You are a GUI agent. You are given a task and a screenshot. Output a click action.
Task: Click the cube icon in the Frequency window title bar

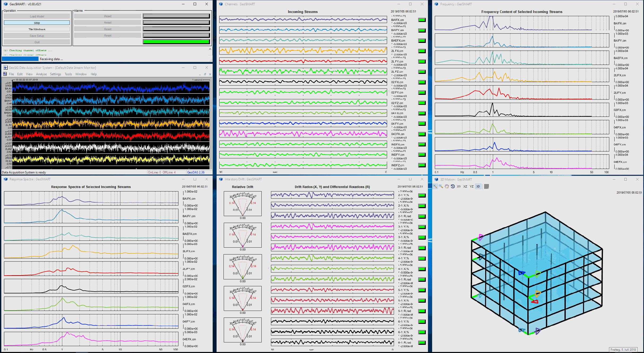pos(436,4)
